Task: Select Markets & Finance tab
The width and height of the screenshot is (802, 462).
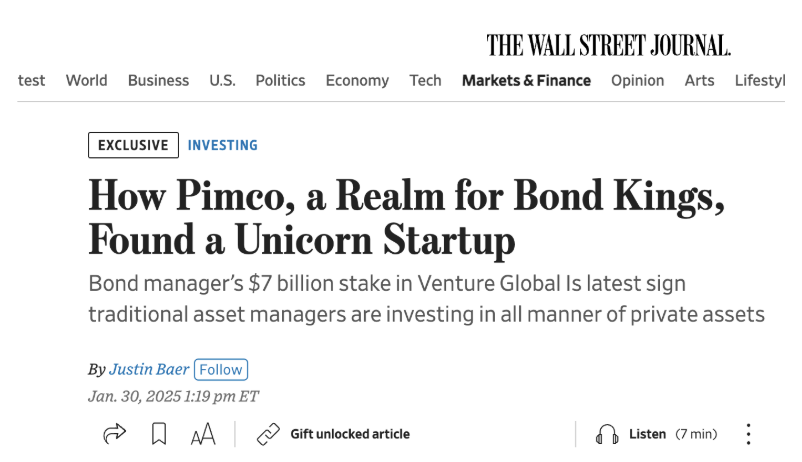Action: point(526,81)
